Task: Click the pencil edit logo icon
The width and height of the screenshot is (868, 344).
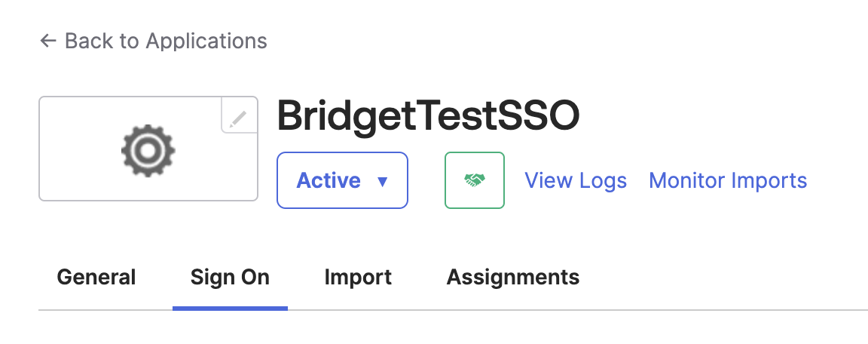Action: coord(238,118)
